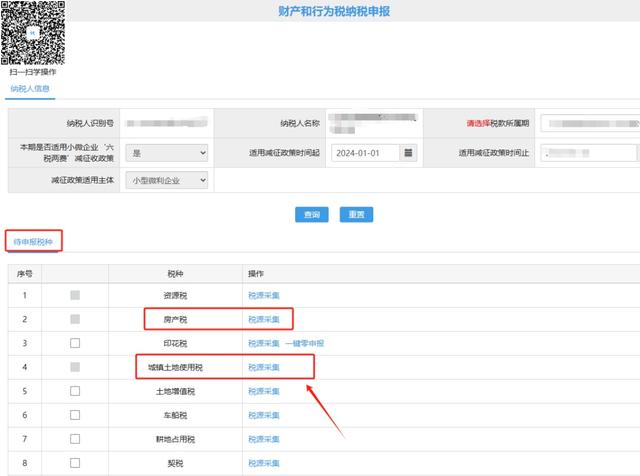
Task: Click the 纳税人名称 label
Action: (300, 123)
